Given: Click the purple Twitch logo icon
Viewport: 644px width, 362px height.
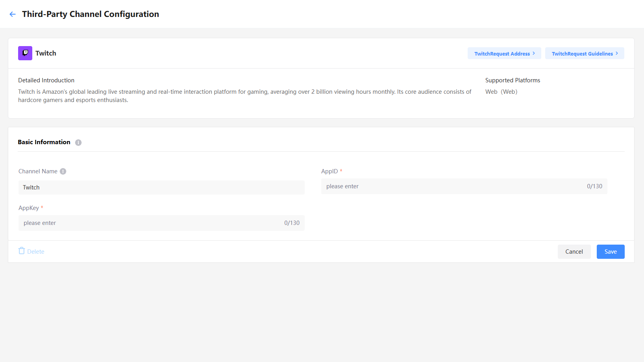Looking at the screenshot, I should point(25,53).
